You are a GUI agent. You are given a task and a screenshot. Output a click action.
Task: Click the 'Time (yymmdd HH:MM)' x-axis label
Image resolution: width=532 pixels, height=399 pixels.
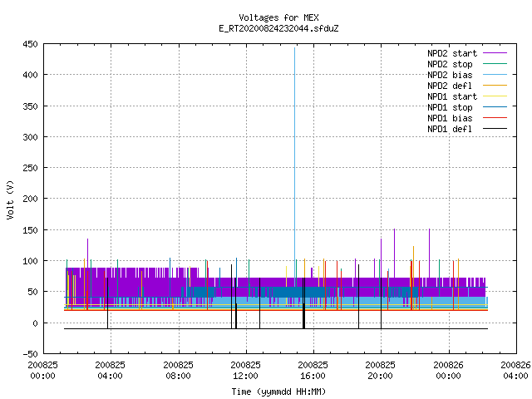(278, 392)
